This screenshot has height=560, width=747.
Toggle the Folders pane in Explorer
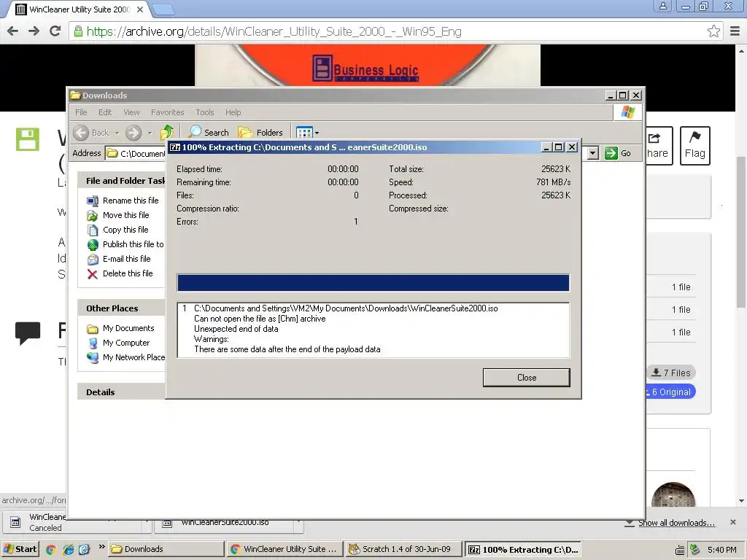pos(260,133)
